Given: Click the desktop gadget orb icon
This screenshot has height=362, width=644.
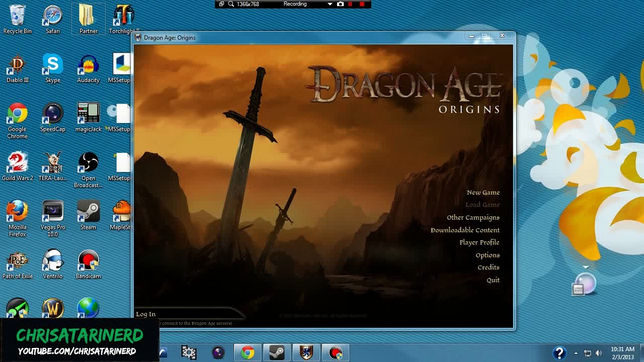Looking at the screenshot, I should click(584, 284).
